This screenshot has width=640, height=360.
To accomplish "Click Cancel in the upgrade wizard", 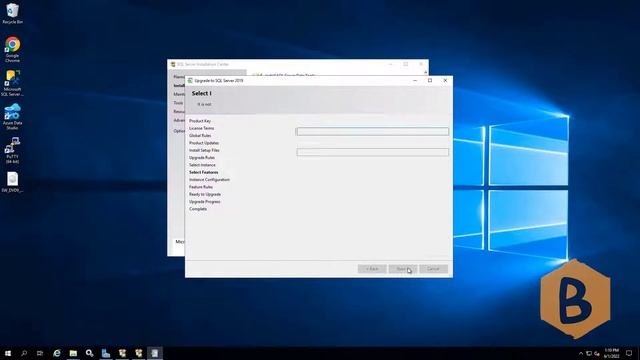I will (433, 269).
